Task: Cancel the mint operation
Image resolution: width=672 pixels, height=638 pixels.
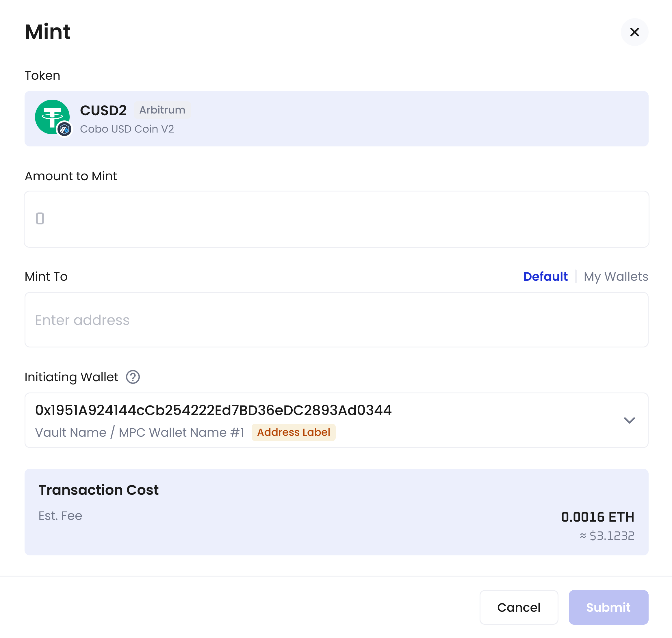Action: point(519,607)
